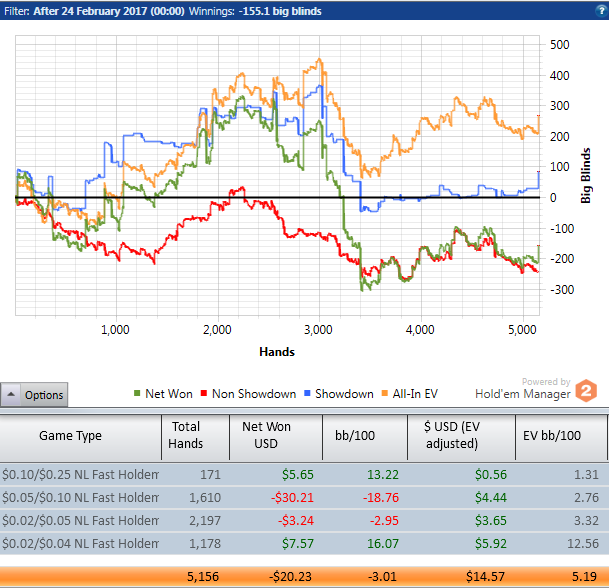
Task: Click the red Non Showdown legend swatch
Action: pyautogui.click(x=204, y=393)
